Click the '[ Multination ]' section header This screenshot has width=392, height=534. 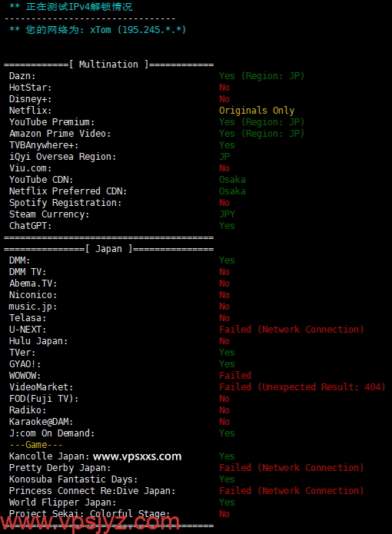pyautogui.click(x=108, y=65)
